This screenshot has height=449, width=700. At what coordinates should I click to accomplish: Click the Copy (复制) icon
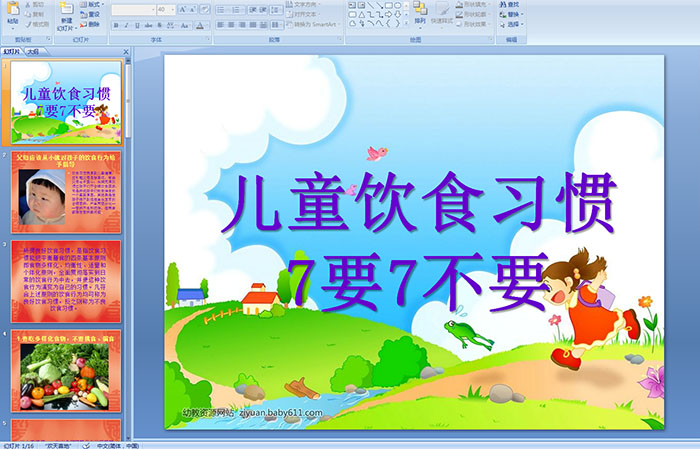[29, 14]
